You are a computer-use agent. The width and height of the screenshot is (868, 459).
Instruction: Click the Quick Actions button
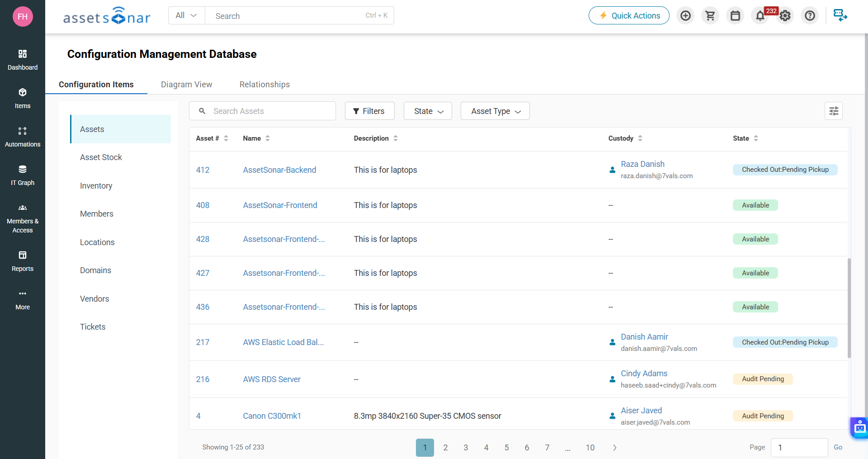tap(629, 15)
